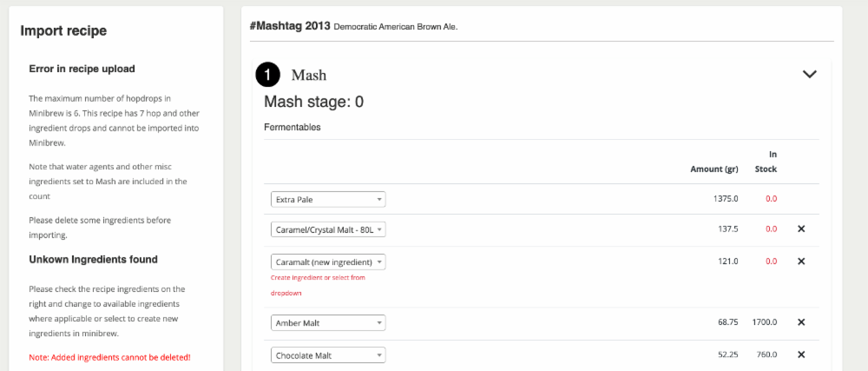Viewport: 868px width, 371px height.
Task: Remove the Caramel/Crystal Malt - 80L row
Action: coord(800,229)
